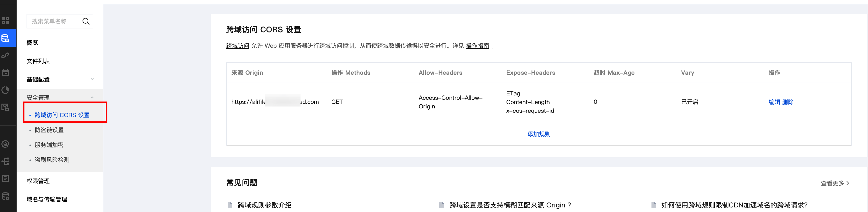Click 删除 to delete the CORS rule

(x=788, y=102)
